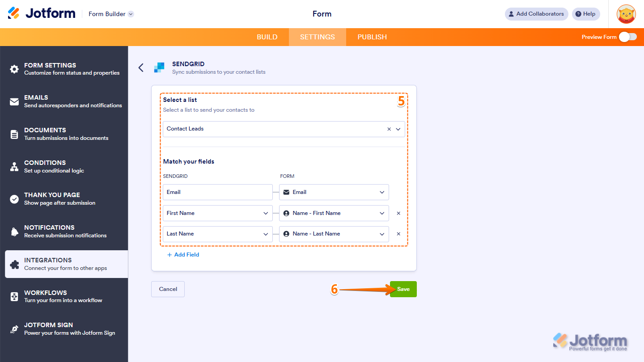The image size is (644, 362).
Task: Go back using the left arrow near SendGrid
Action: click(141, 67)
